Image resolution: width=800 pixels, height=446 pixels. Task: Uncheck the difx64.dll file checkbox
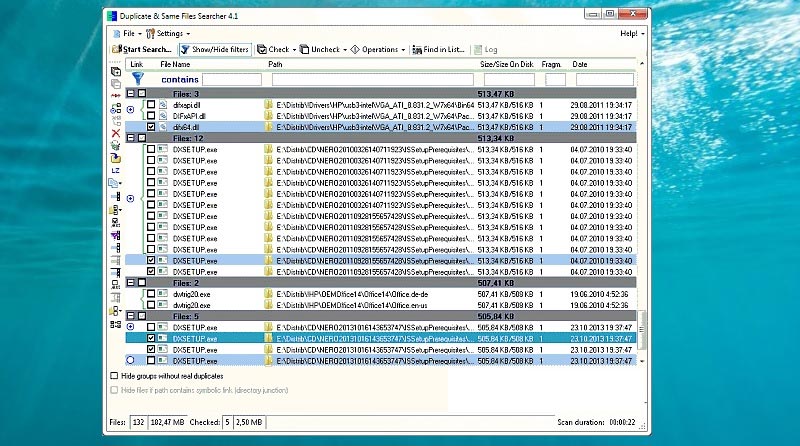151,127
